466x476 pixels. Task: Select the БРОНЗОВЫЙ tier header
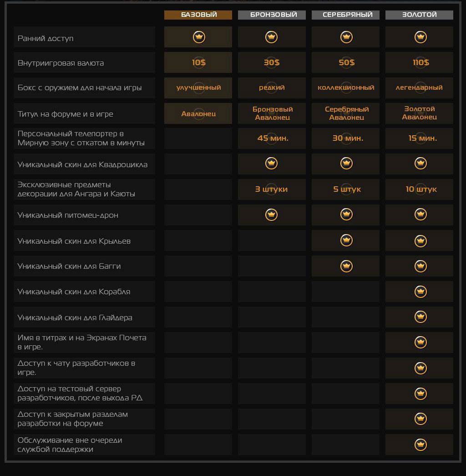pyautogui.click(x=272, y=15)
